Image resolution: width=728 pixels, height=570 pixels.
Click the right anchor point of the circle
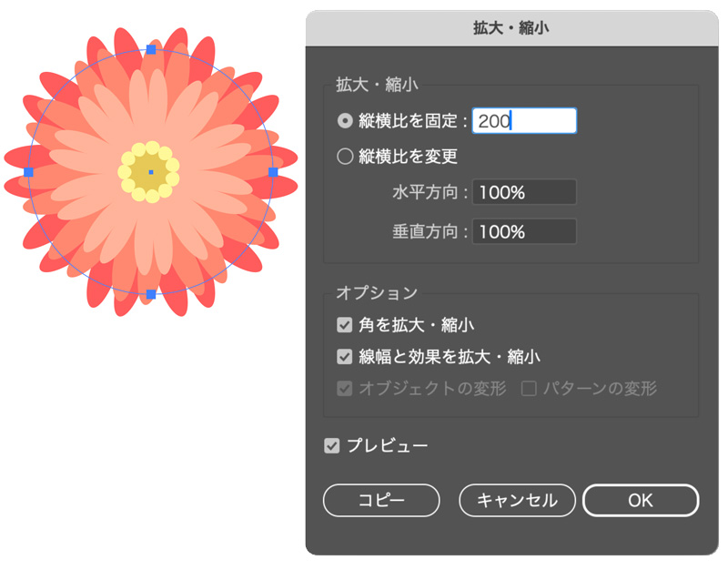point(273,172)
